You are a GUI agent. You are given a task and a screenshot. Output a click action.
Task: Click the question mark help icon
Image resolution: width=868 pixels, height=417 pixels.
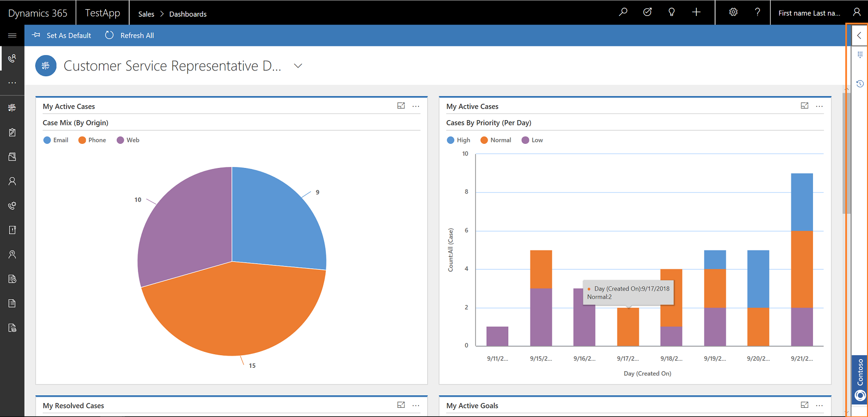point(758,12)
